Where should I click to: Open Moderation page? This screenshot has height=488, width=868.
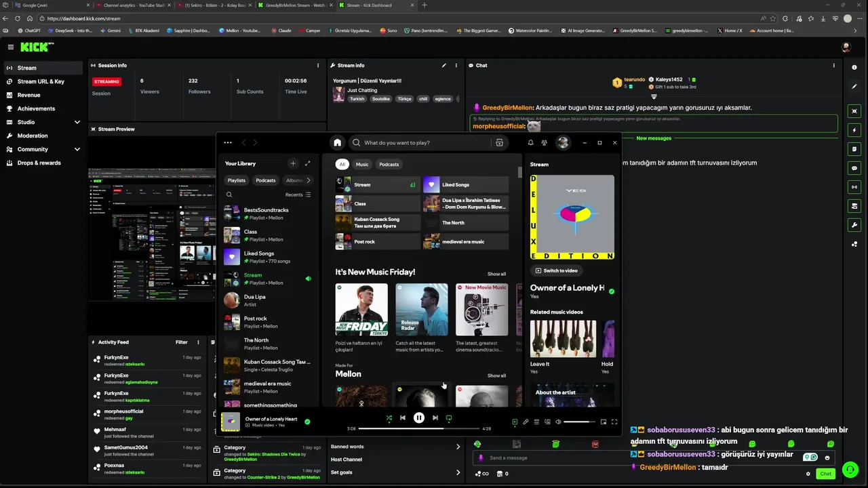[43, 136]
